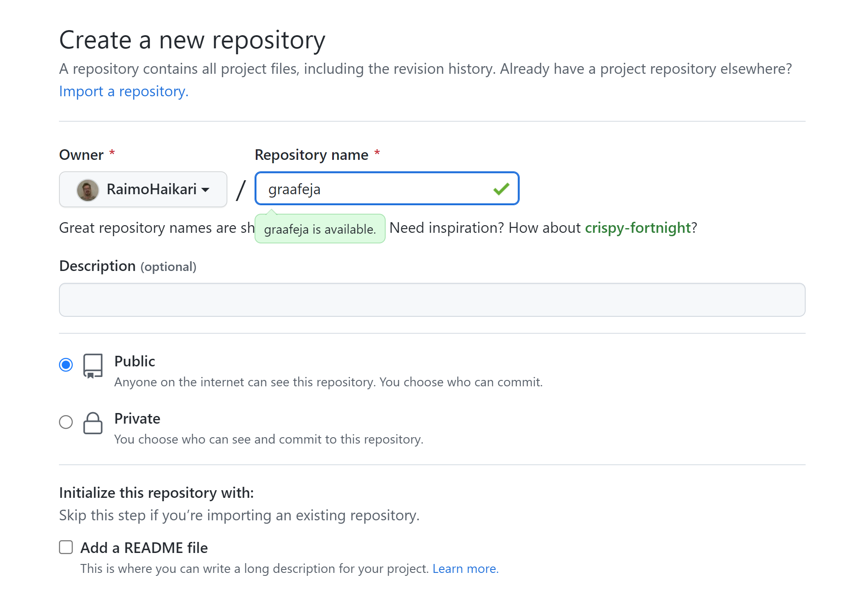Click the 'graafeja is available.' tooltip
Screen dimensions: 868x589
[320, 229]
